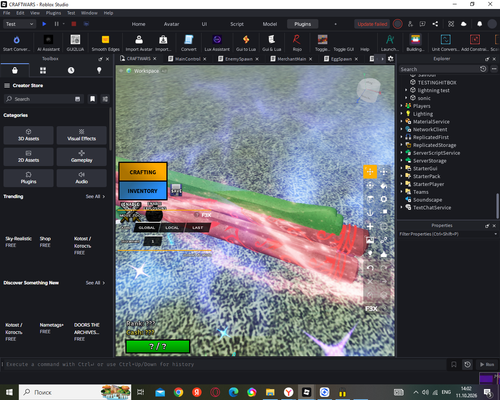
Task: Open the Toolbox lightbulb tab
Action: pos(99,70)
